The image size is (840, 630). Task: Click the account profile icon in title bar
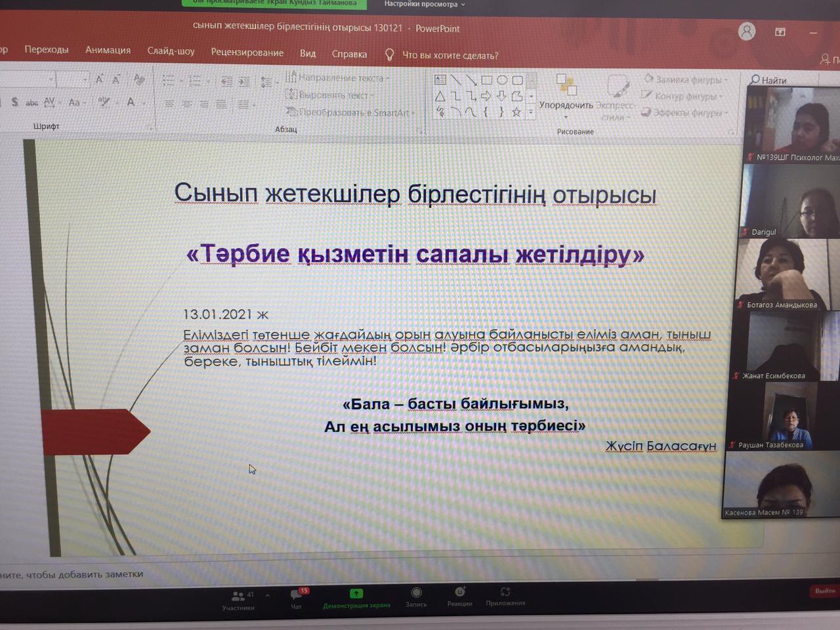pos(747,31)
